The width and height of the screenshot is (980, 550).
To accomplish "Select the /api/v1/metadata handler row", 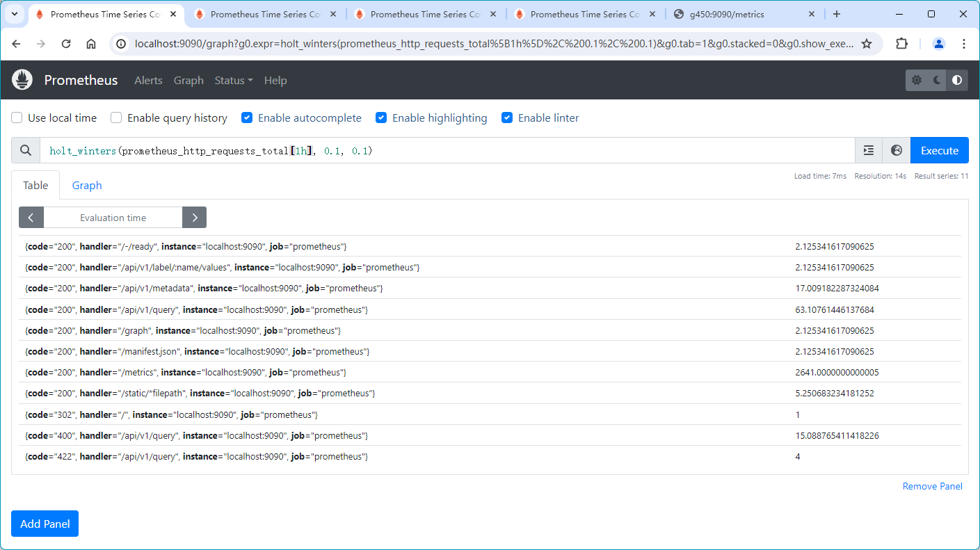I will (x=490, y=288).
